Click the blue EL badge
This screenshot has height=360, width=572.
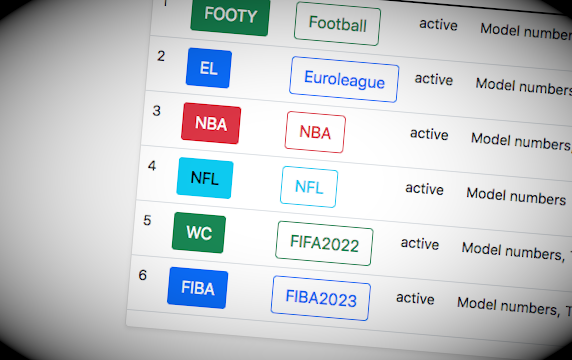(x=209, y=68)
